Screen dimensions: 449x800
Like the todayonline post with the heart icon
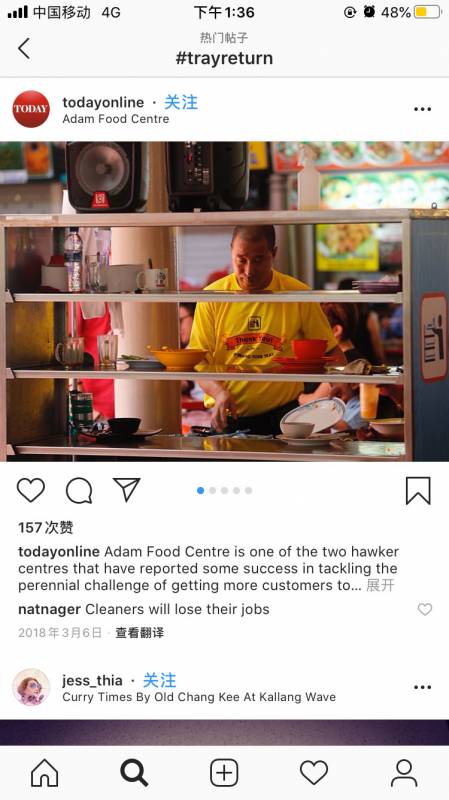[x=31, y=490]
